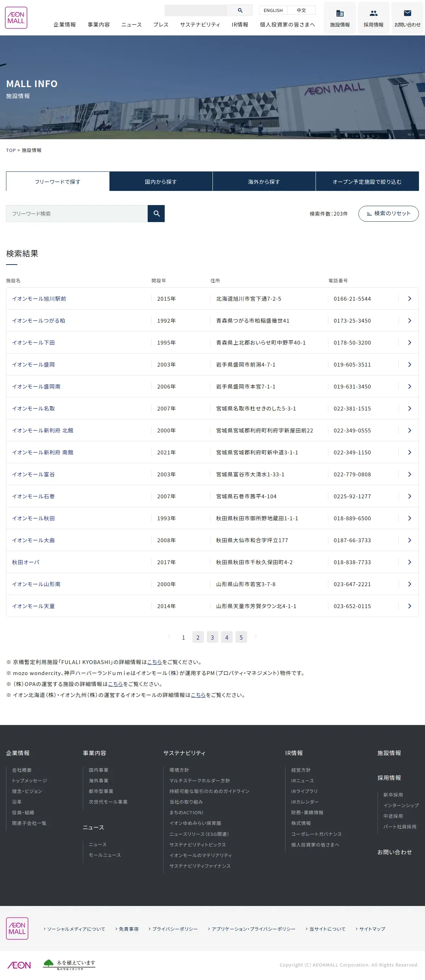Open 会社概要 in footer 企業情報
This screenshot has height=980, width=425.
point(22,770)
